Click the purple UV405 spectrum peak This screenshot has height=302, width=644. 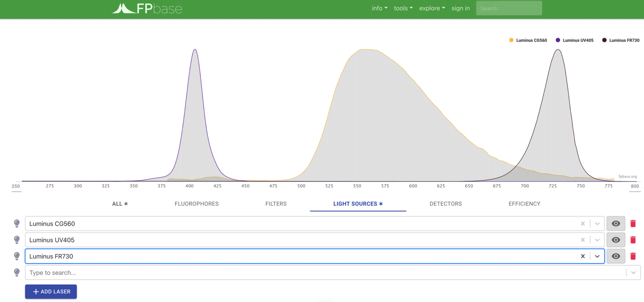click(195, 50)
